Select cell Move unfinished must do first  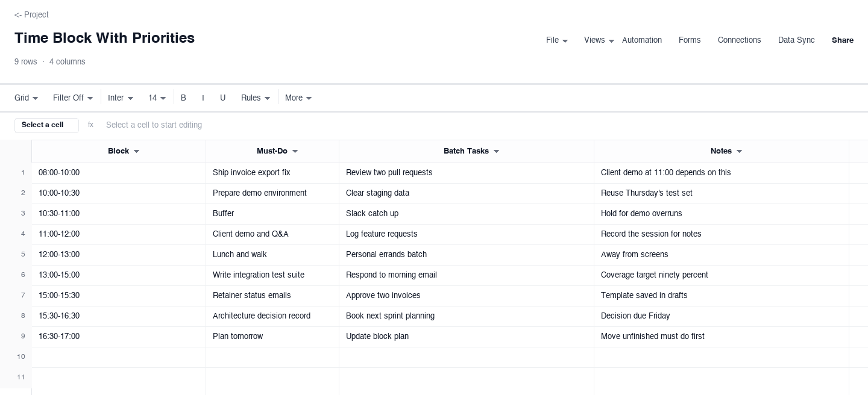(722, 337)
